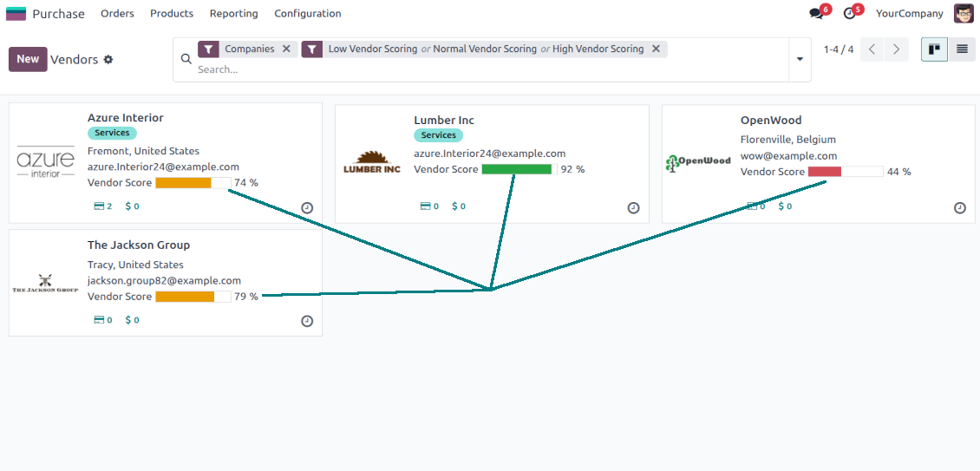
Task: Click Azure Interior 74% score bar
Action: pyautogui.click(x=193, y=183)
